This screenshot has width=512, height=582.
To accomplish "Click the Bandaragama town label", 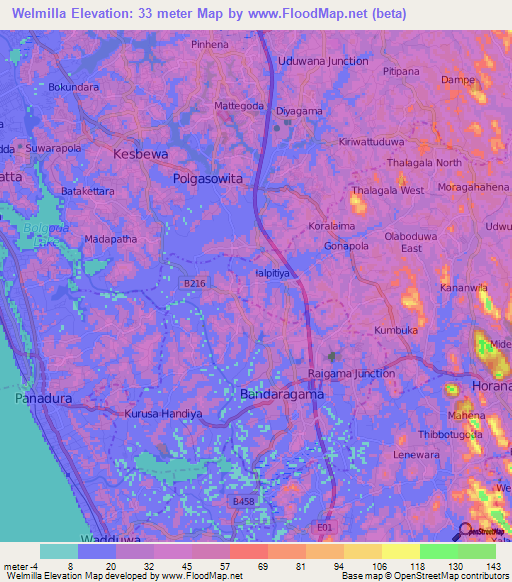I will pos(282,394).
